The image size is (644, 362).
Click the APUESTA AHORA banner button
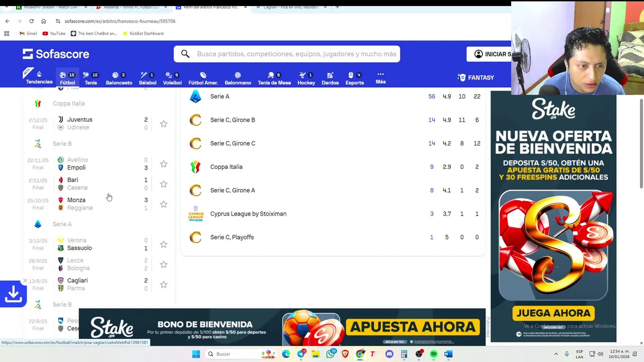413,327
